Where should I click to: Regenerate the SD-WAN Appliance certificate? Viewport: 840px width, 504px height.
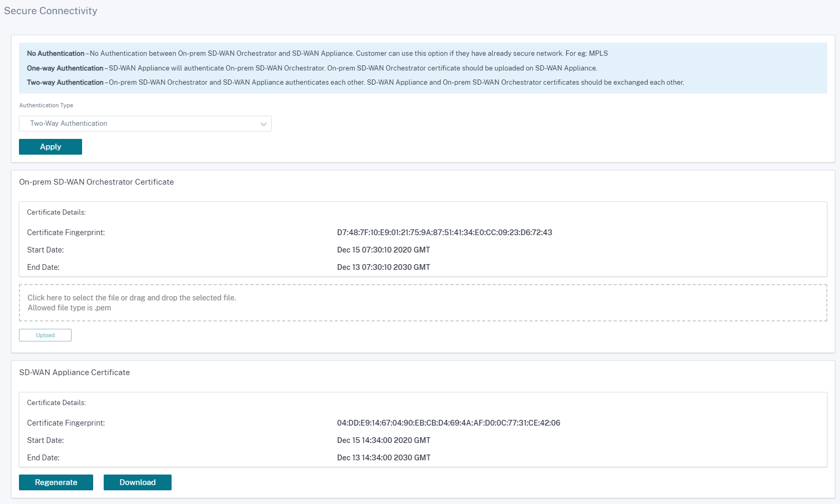(x=56, y=482)
